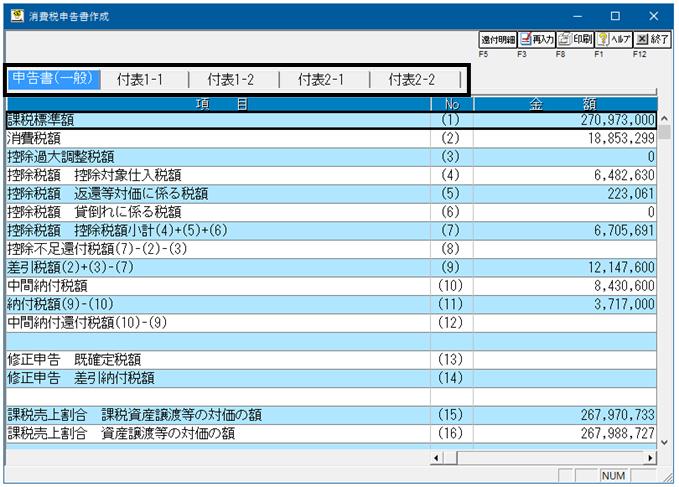This screenshot has height=487, width=679.
Task: Select the 貸倒れに係る税額 row
Action: coord(331,212)
